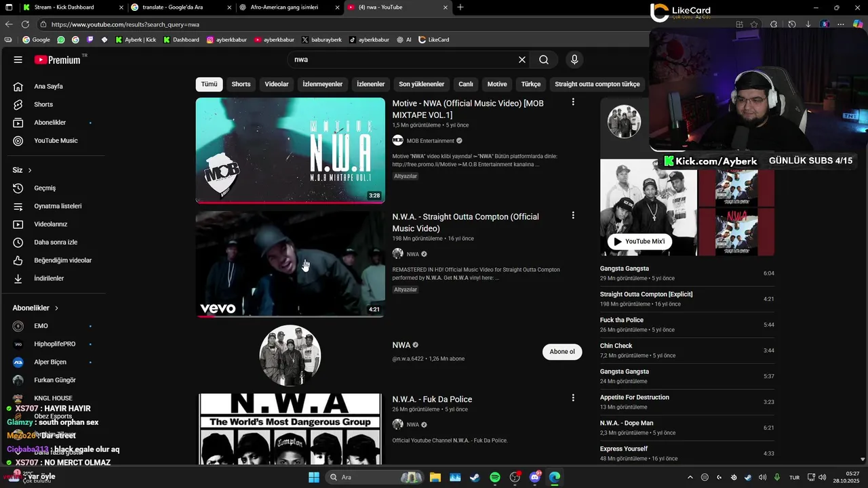Open the LikeCard bookmark
Viewport: 868px width, 488px height.
tap(434, 40)
